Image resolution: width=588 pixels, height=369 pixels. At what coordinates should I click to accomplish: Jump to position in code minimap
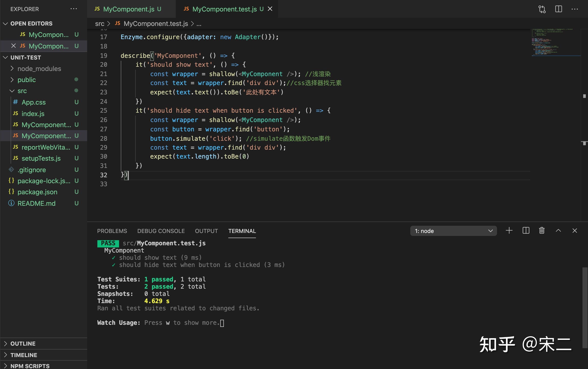pyautogui.click(x=556, y=43)
